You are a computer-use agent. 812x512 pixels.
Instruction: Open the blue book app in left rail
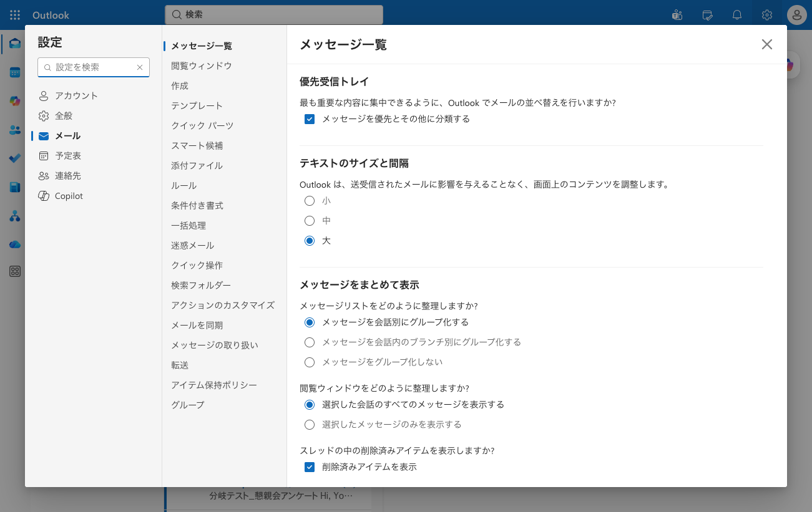point(15,187)
